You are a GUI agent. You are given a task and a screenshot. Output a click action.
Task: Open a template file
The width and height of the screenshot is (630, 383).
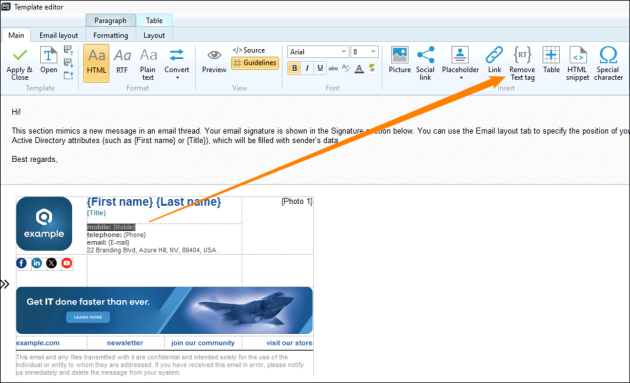pos(49,60)
